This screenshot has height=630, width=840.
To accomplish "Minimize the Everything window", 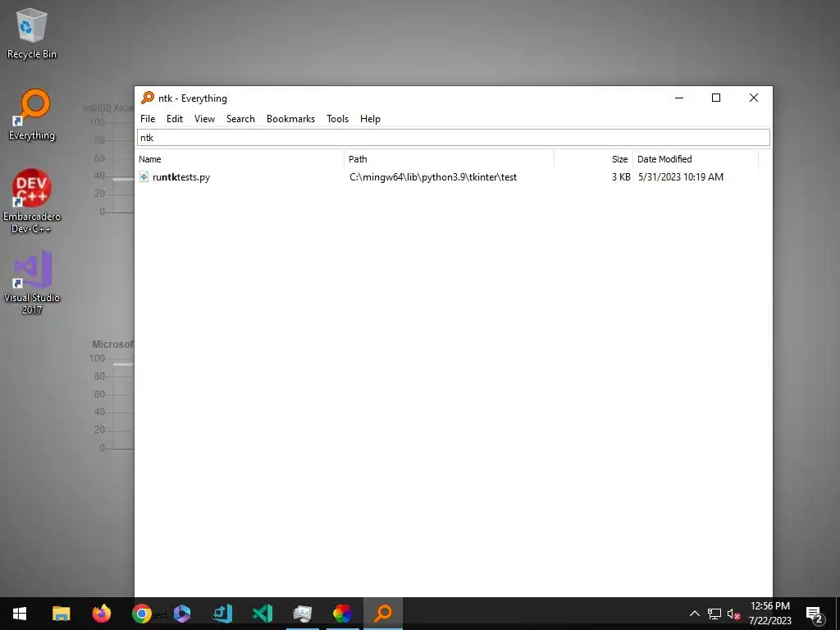I will tap(679, 98).
